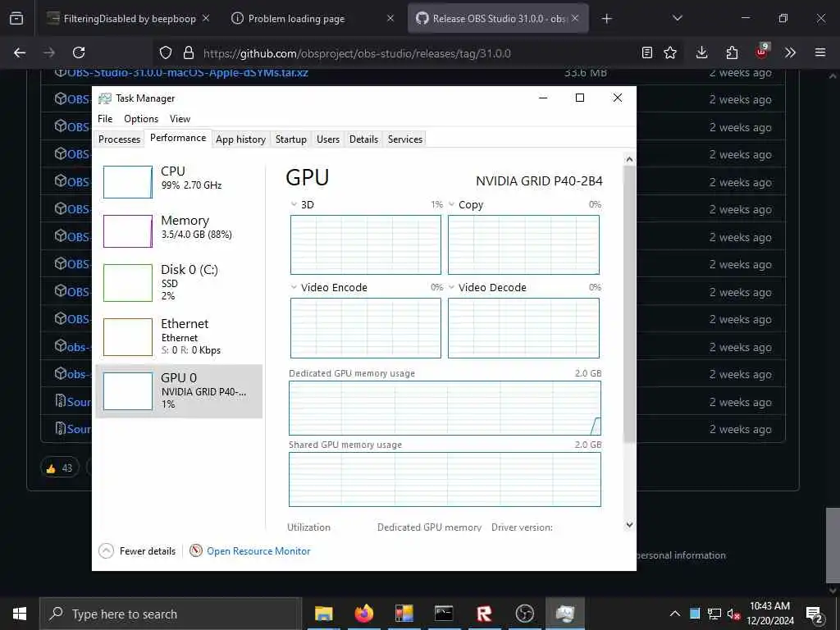Open the File menu in Task Manager
Image resolution: width=840 pixels, height=630 pixels.
(105, 119)
